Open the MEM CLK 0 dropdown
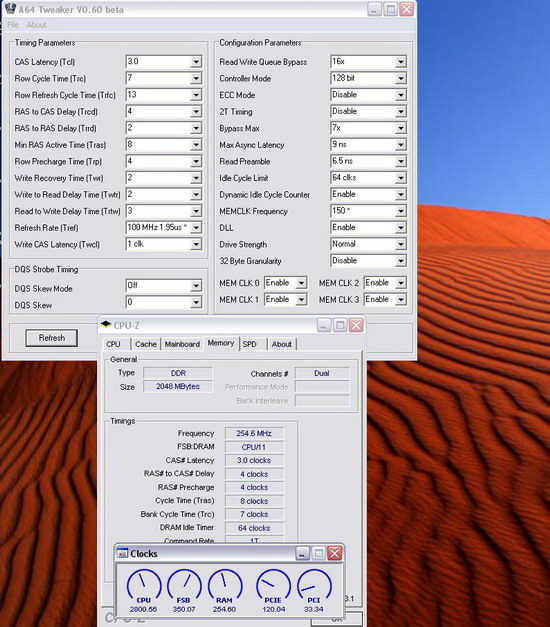The height and width of the screenshot is (627, 550). [301, 283]
